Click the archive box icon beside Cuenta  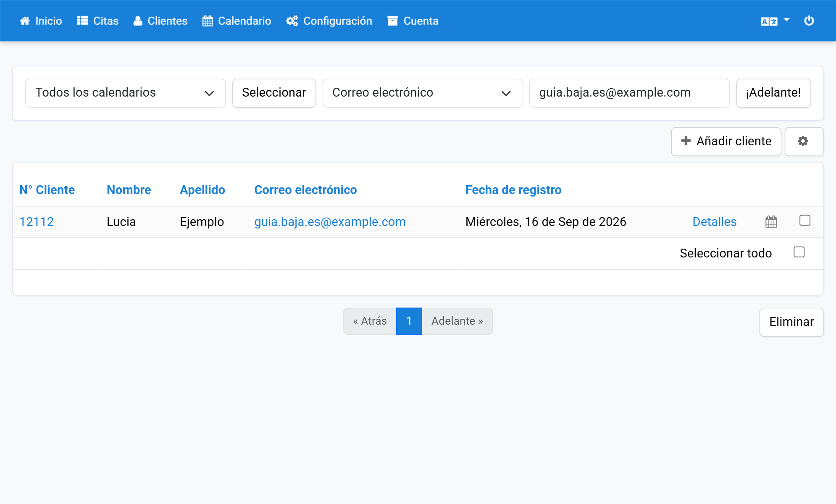392,21
